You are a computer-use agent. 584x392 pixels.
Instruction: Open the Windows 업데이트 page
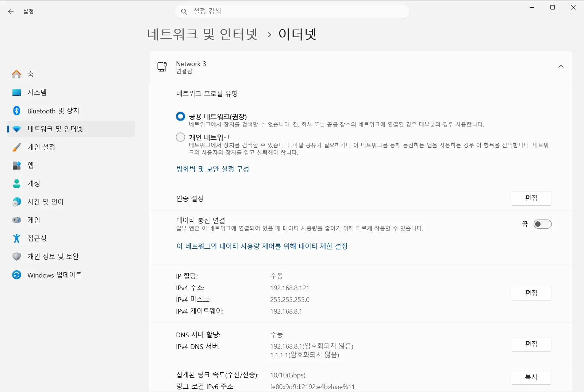coord(71,275)
